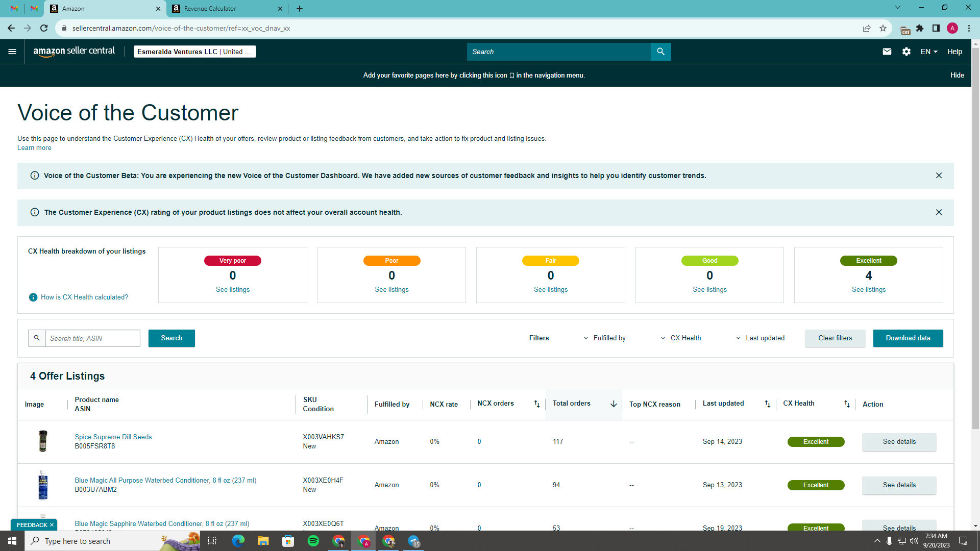The width and height of the screenshot is (980, 551).
Task: Open the Chrome three-dot menu
Action: [969, 28]
